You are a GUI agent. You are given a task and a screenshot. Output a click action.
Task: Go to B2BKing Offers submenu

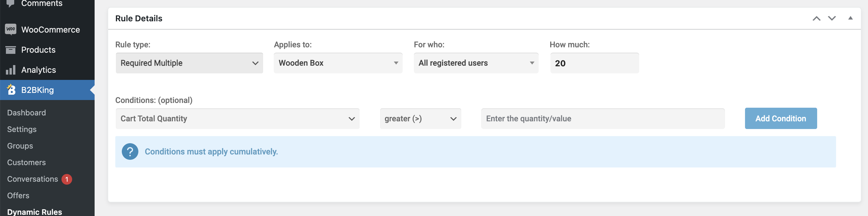[x=18, y=195]
